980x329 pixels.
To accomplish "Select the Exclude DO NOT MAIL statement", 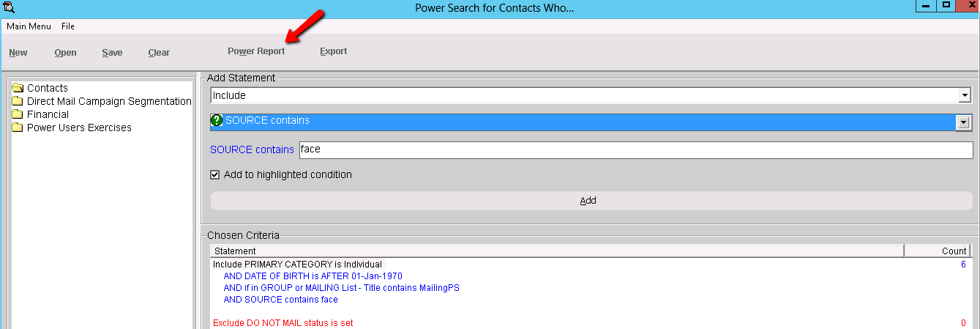I will 283,323.
